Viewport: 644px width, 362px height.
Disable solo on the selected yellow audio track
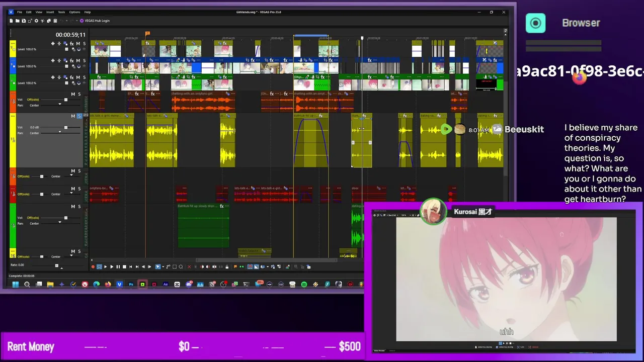click(x=79, y=116)
